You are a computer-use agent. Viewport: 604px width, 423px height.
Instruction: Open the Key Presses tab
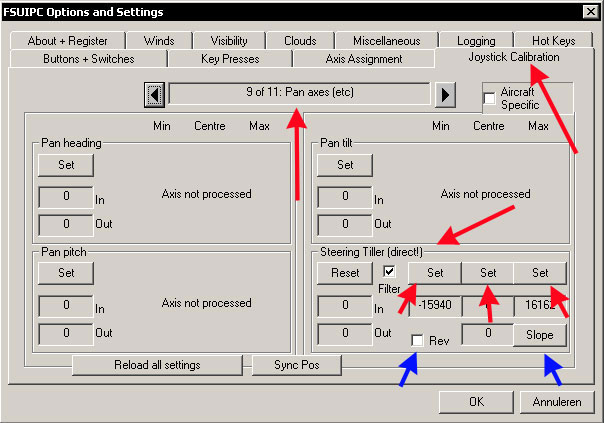(x=230, y=59)
